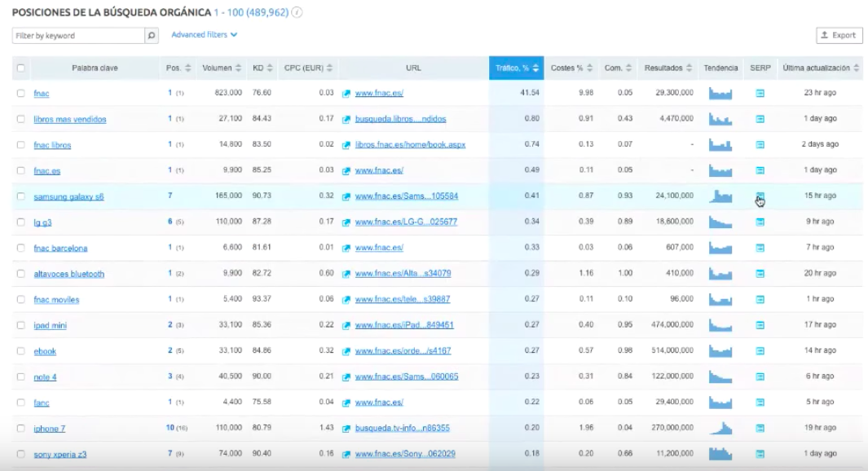868x471 pixels.
Task: Click the 270,000,000 results value
Action: (672, 428)
